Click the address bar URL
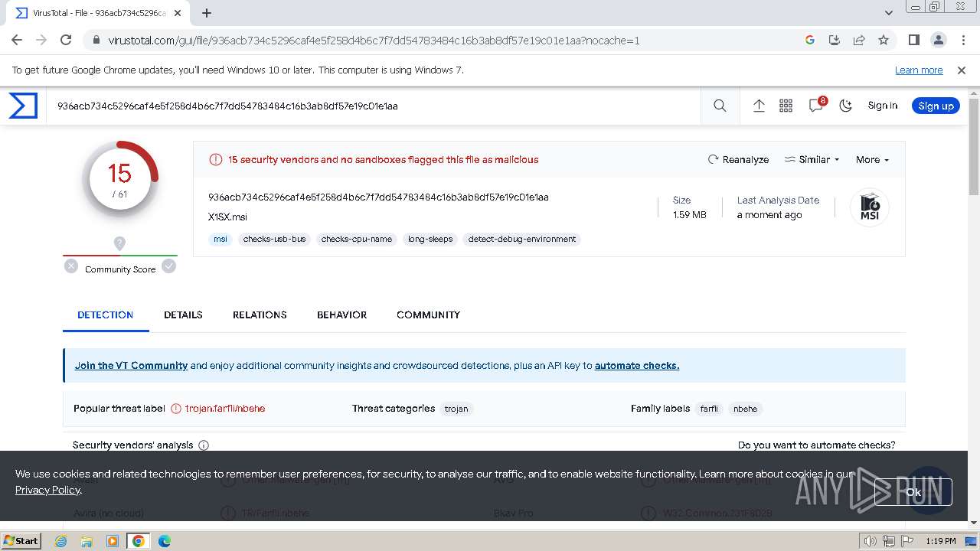The image size is (980, 551). 374,41
